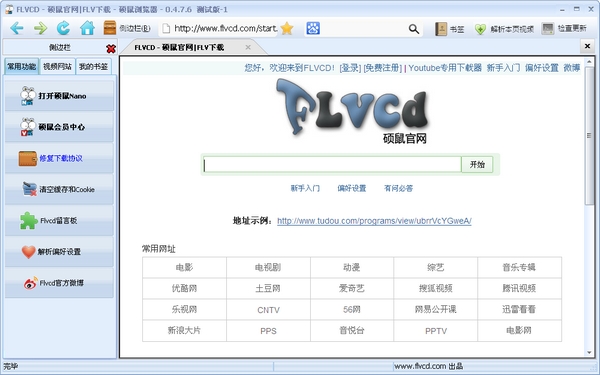Click 土豆网 site cell
Image resolution: width=600 pixels, height=375 pixels.
[x=268, y=288]
